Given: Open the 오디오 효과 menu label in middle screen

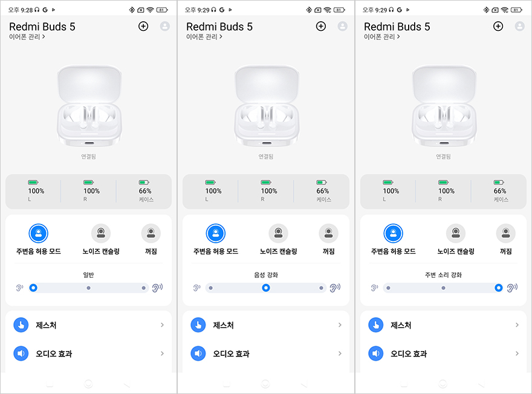Looking at the screenshot, I should [x=231, y=354].
